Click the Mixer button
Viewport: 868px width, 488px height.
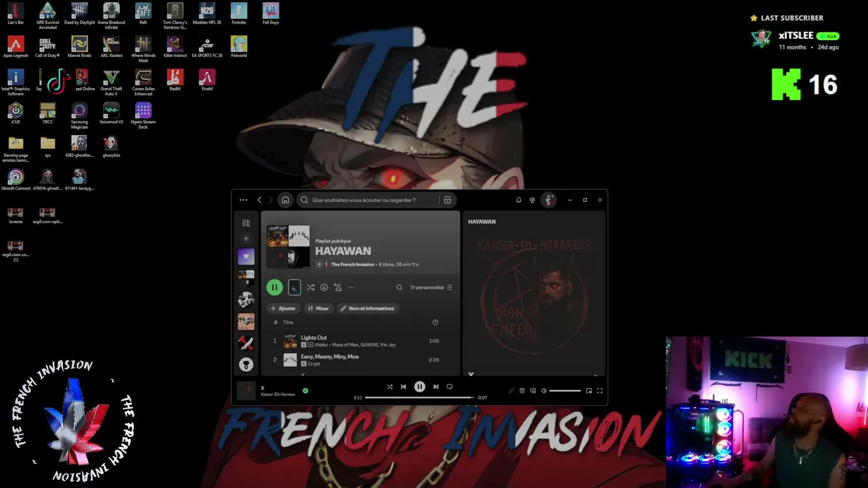tap(318, 308)
